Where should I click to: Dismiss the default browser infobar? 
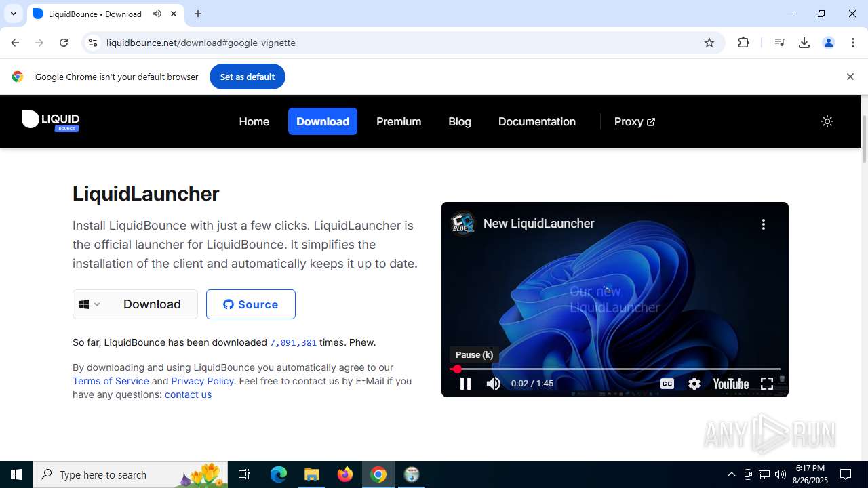[850, 77]
